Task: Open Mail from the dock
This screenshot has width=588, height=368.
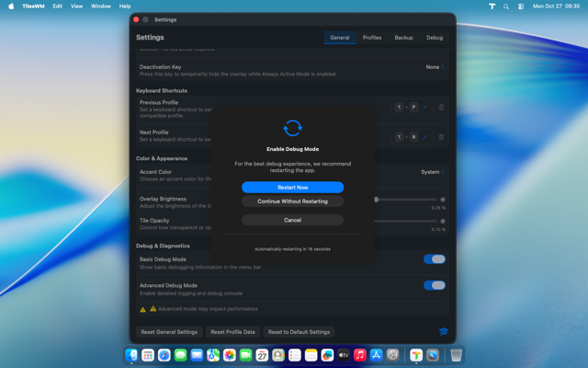Action: 197,355
